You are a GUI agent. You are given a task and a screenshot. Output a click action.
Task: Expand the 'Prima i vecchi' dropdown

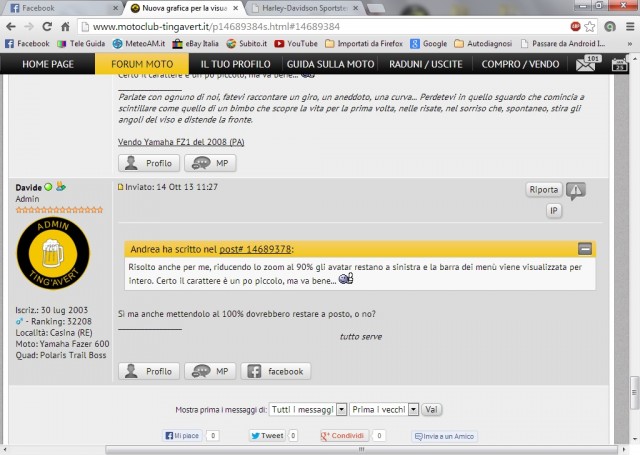coord(382,409)
